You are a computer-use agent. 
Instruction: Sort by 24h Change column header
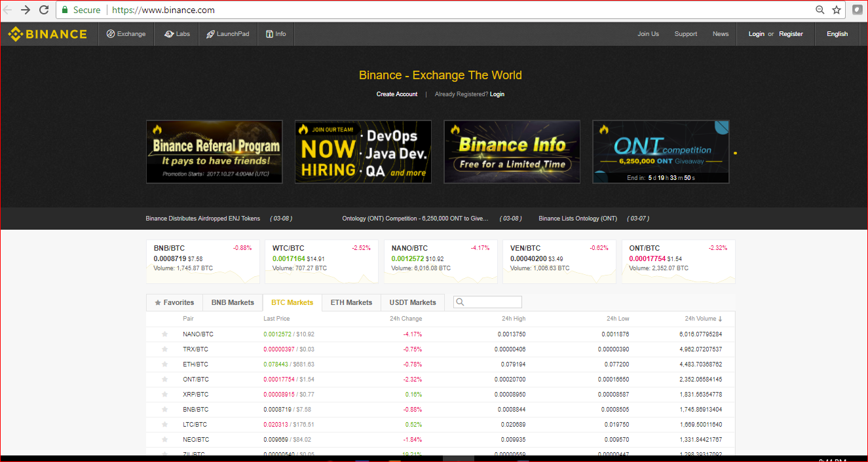pyautogui.click(x=406, y=319)
